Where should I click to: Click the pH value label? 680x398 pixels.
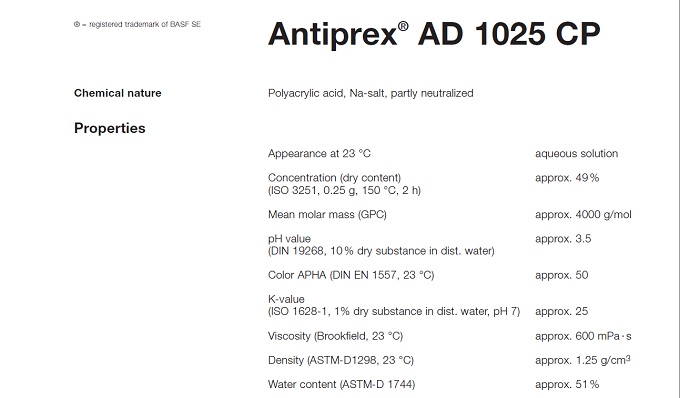(289, 239)
